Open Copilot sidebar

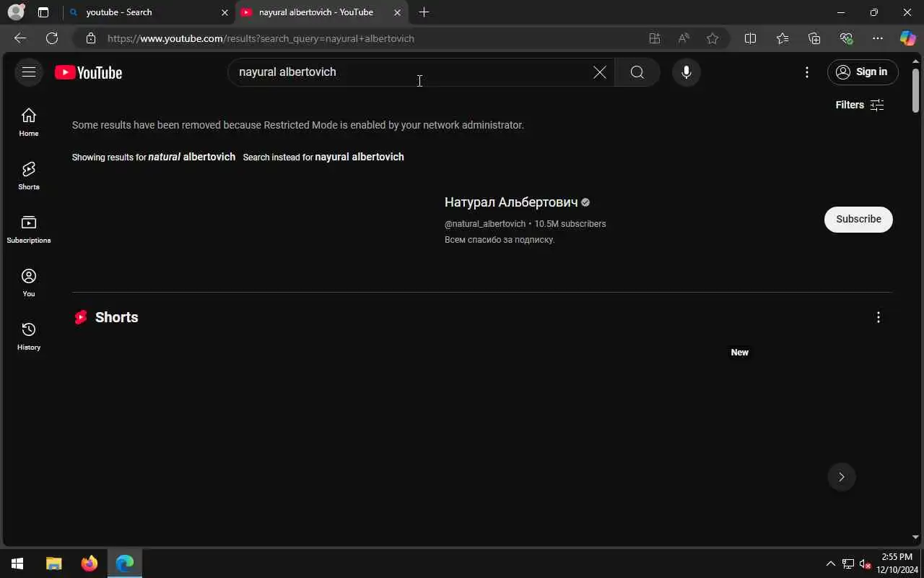tap(907, 38)
